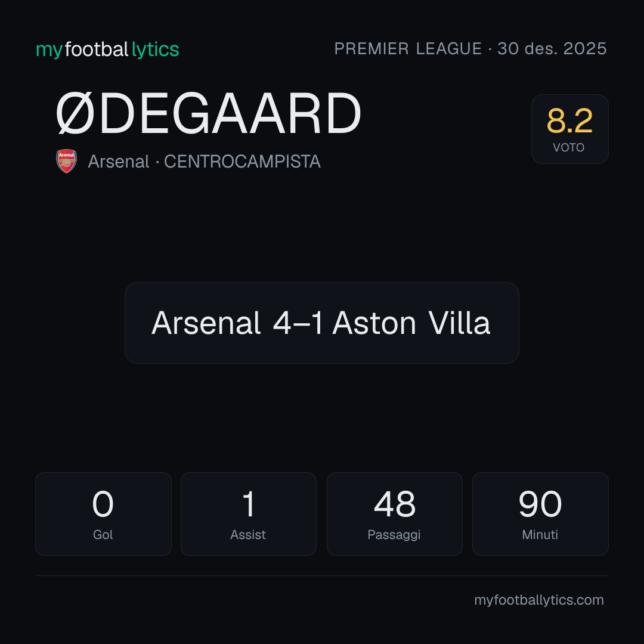Image resolution: width=644 pixels, height=644 pixels.
Task: Visit the myfootballytics.com footer link
Action: [539, 600]
